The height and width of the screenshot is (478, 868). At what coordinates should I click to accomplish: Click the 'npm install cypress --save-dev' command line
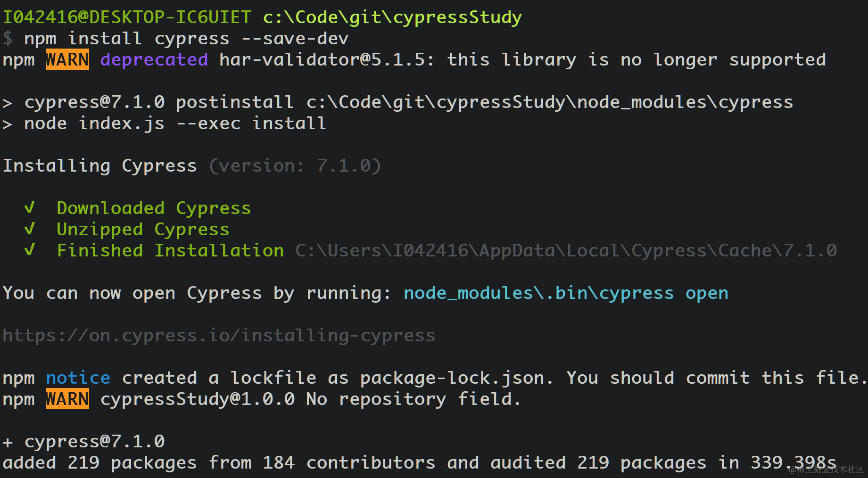[x=186, y=39]
